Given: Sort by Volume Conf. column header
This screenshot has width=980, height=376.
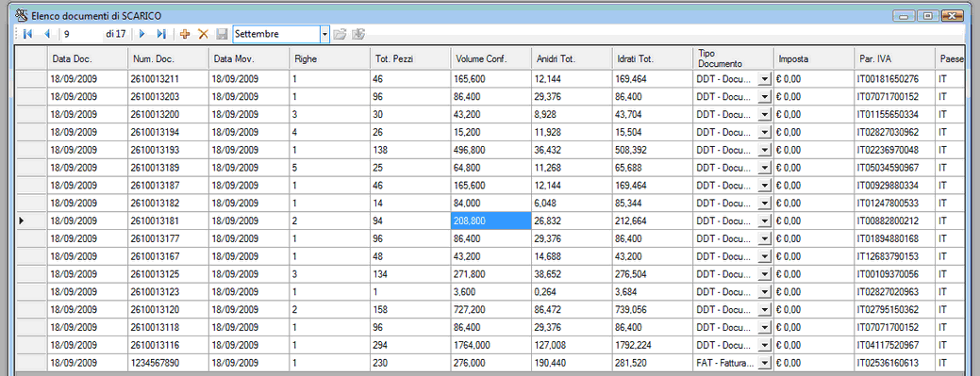Looking at the screenshot, I should (x=490, y=59).
